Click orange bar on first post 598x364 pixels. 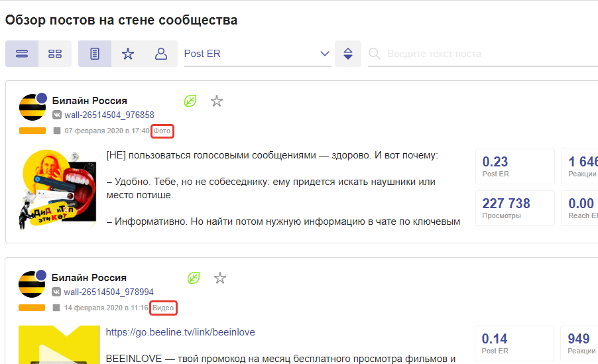pyautogui.click(x=32, y=131)
